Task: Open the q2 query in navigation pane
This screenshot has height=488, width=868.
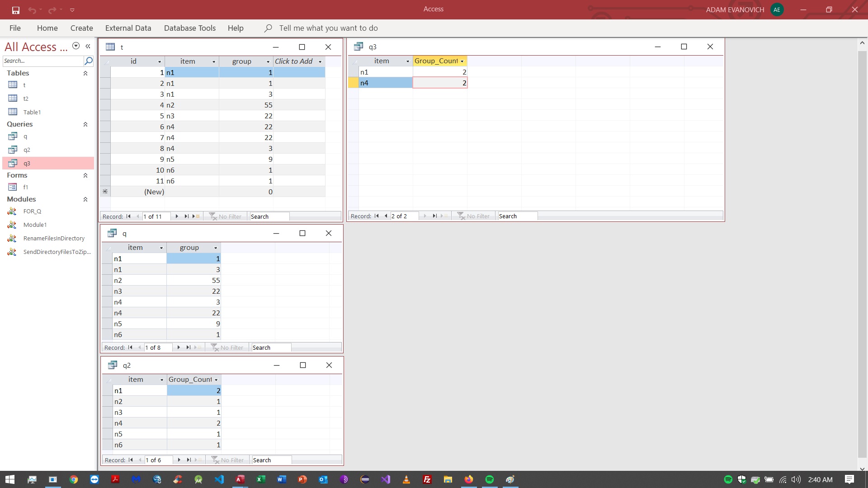Action: pos(27,150)
